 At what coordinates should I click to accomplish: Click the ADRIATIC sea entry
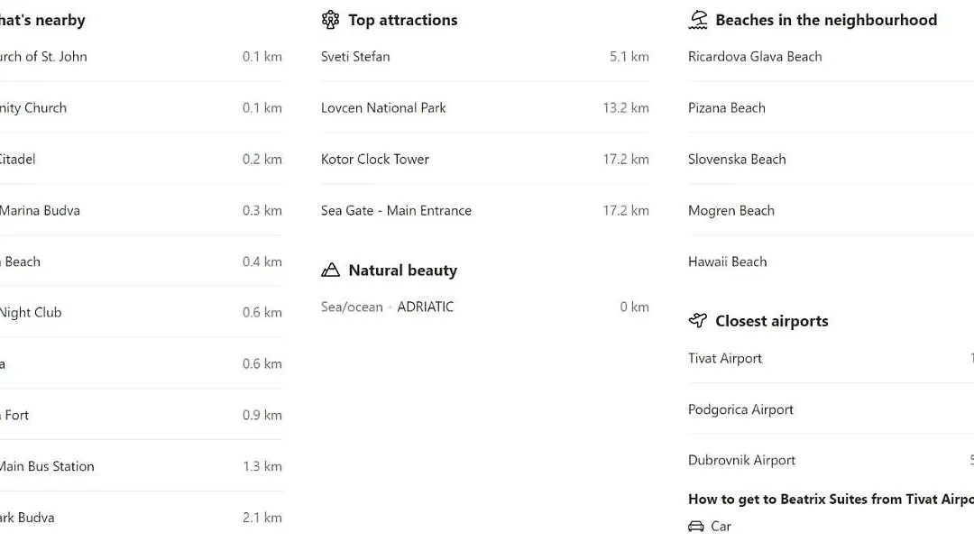point(426,308)
